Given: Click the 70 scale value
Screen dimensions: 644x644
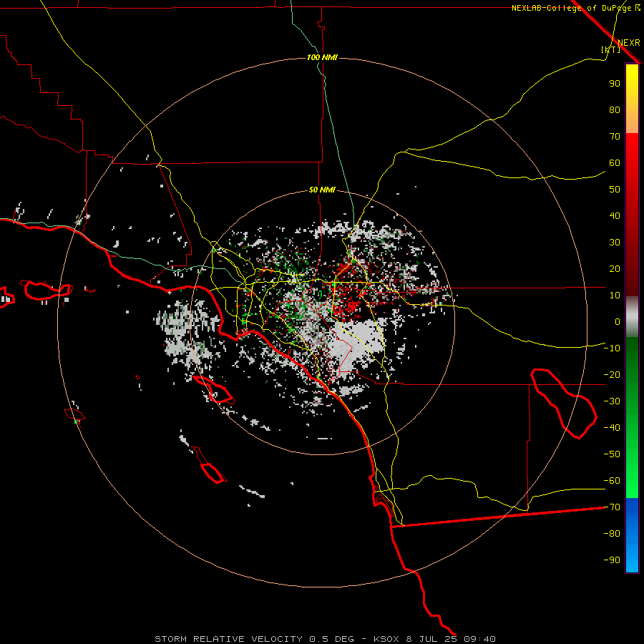Looking at the screenshot, I should click(x=615, y=137).
